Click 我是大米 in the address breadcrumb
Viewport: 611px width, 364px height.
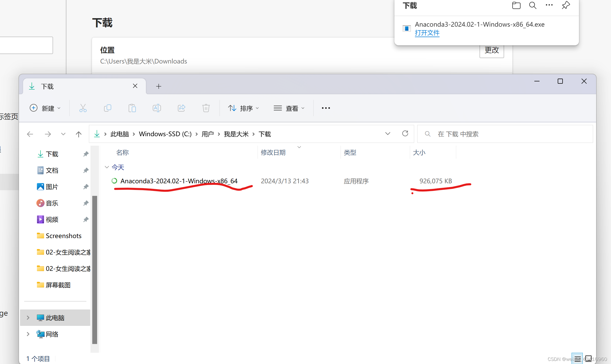pos(236,134)
